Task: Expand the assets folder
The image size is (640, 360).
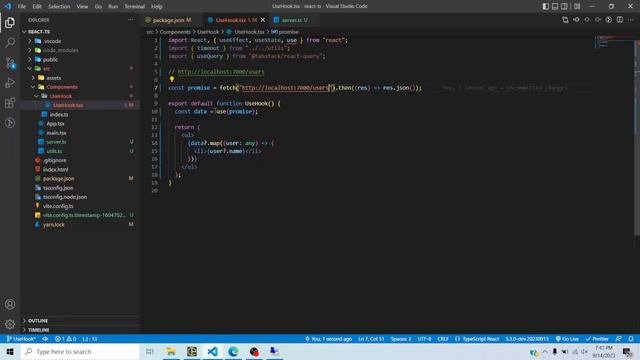Action: (x=33, y=78)
